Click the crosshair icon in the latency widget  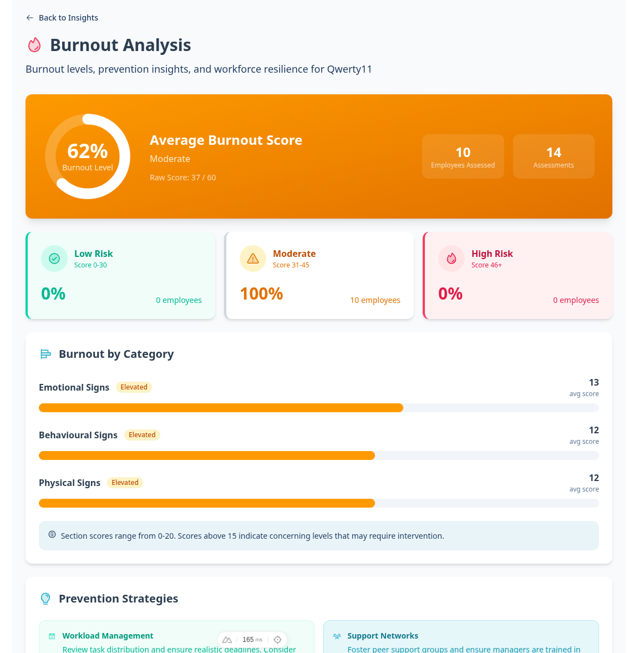coord(277,639)
